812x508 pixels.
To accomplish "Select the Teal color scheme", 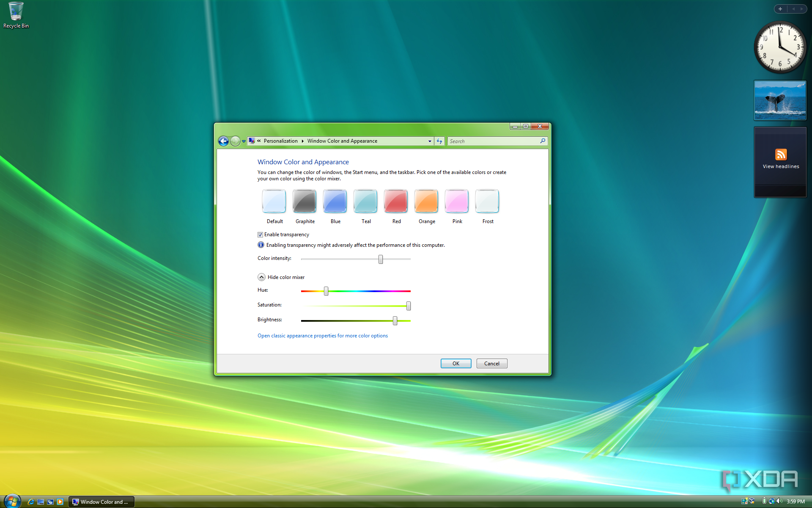I will point(365,202).
